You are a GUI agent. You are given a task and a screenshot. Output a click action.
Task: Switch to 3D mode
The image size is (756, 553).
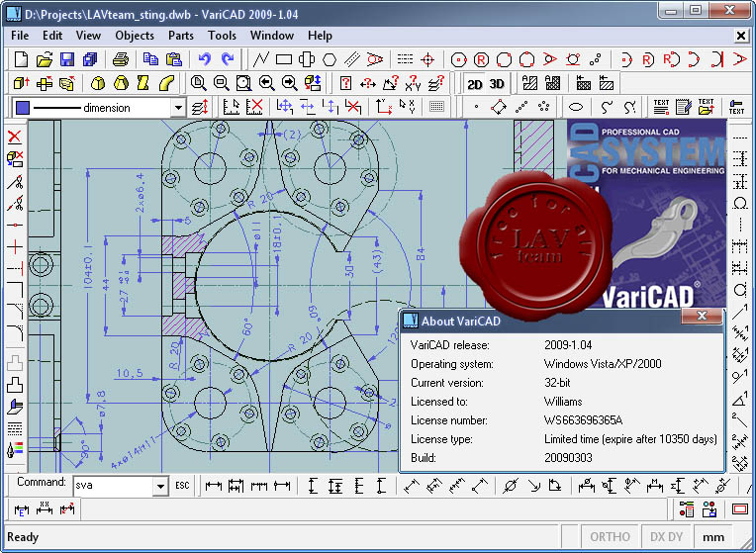pos(497,84)
